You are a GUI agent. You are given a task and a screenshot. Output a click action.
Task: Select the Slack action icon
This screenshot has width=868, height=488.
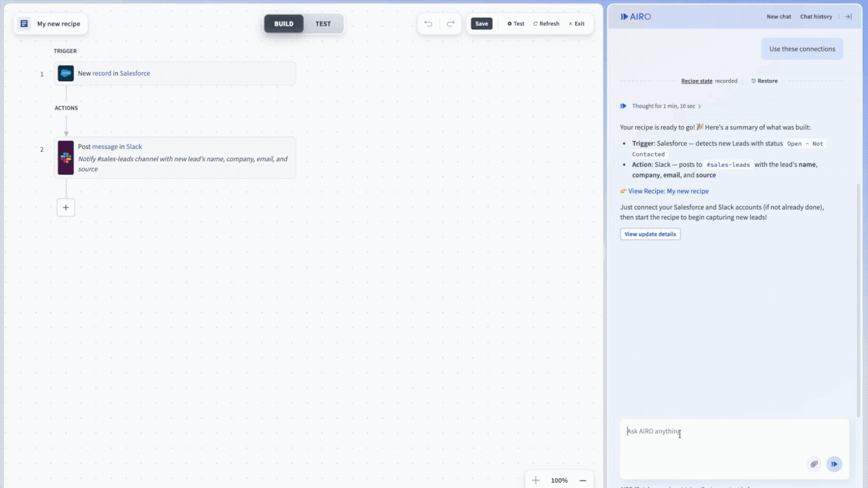click(66, 158)
